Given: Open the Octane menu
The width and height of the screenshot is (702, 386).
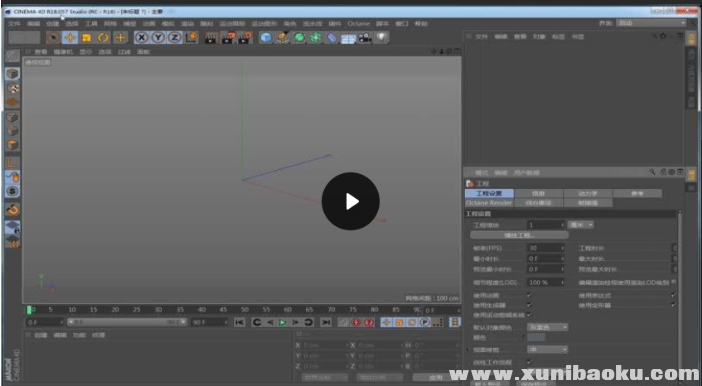Looking at the screenshot, I should pyautogui.click(x=359, y=23).
